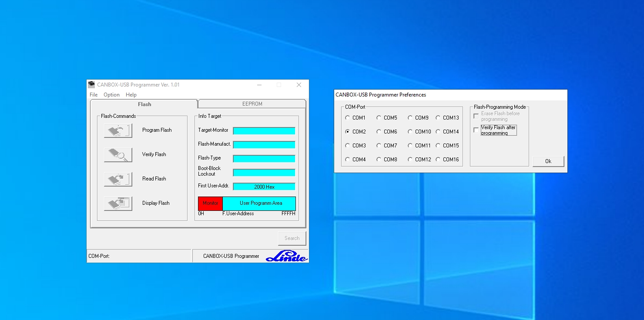Click the Read Flash icon

pyautogui.click(x=117, y=179)
